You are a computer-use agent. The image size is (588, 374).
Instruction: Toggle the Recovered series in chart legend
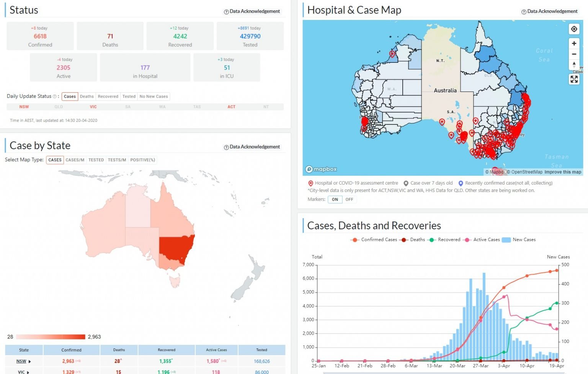tap(445, 240)
